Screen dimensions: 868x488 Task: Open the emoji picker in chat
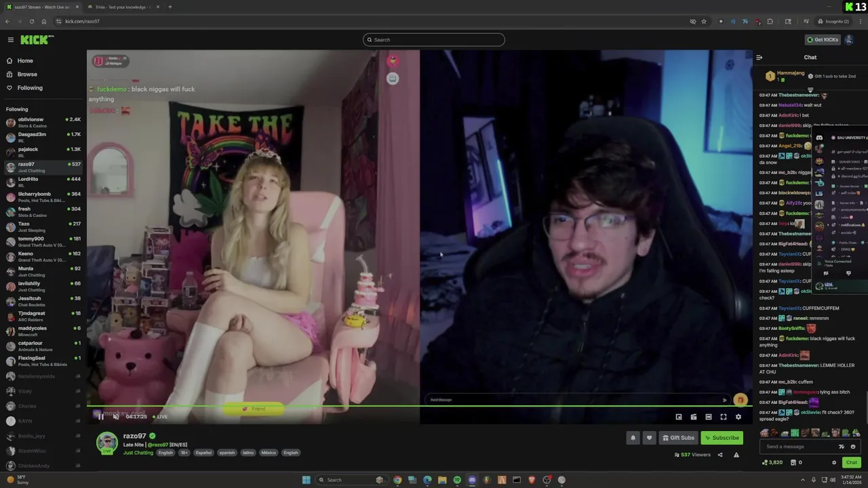point(853,447)
